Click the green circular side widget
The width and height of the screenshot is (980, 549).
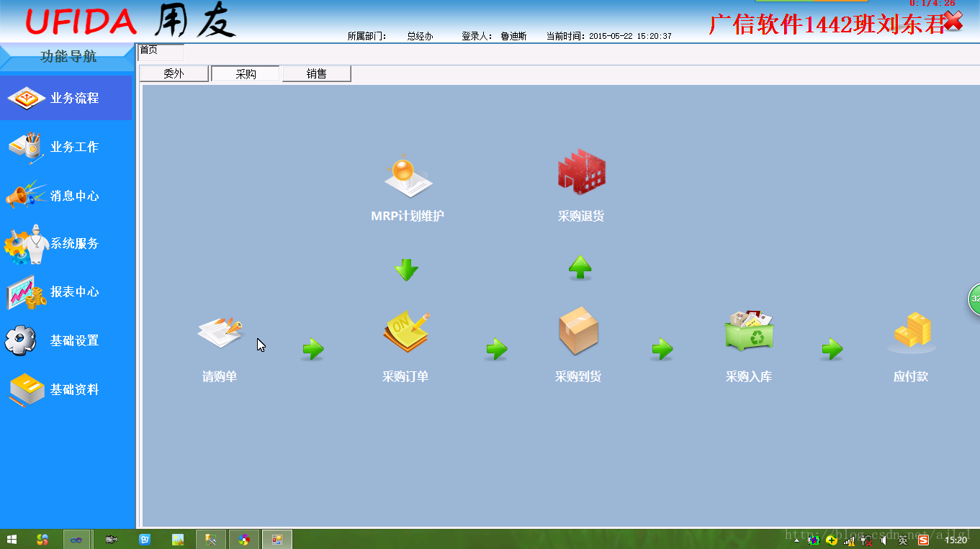[x=974, y=299]
